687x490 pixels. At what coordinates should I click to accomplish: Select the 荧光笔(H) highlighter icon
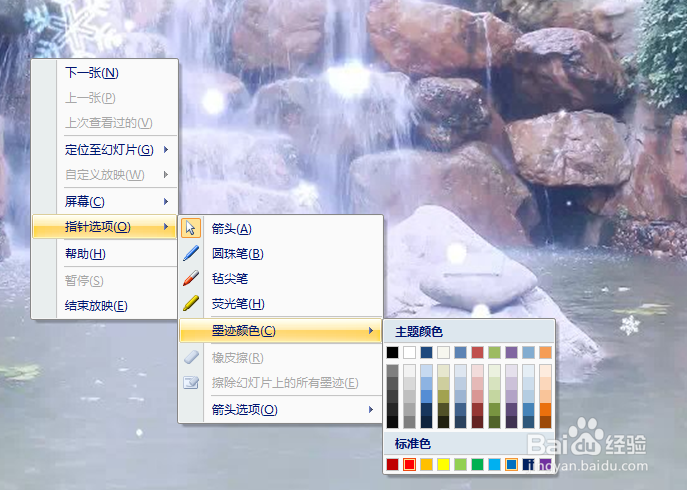(x=191, y=303)
